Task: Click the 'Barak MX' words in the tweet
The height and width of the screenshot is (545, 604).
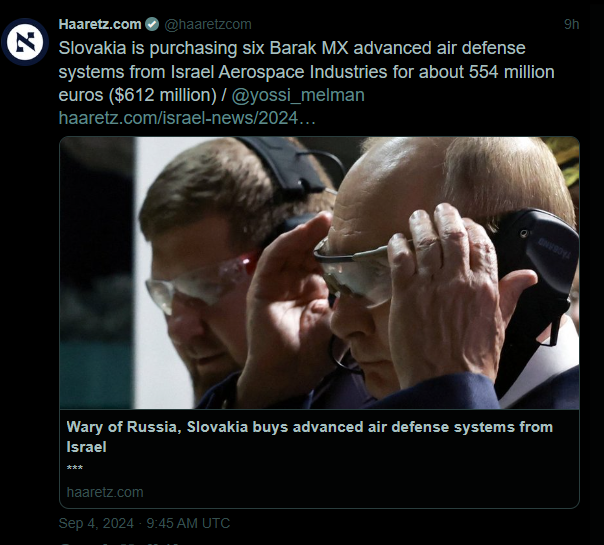Action: (308, 49)
